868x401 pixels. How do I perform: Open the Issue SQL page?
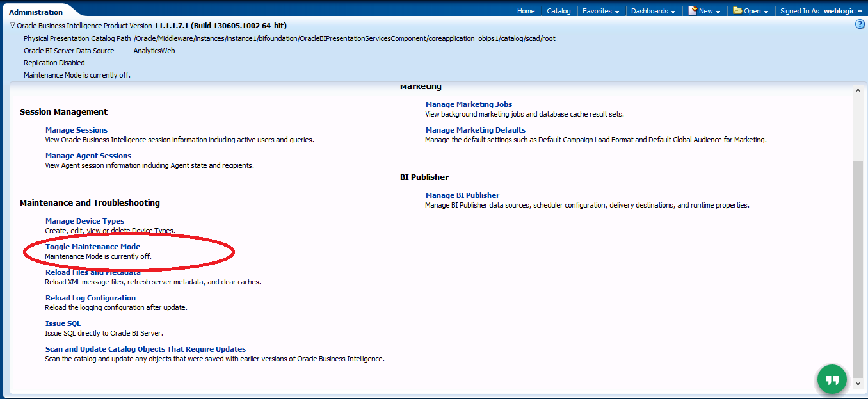pos(63,323)
